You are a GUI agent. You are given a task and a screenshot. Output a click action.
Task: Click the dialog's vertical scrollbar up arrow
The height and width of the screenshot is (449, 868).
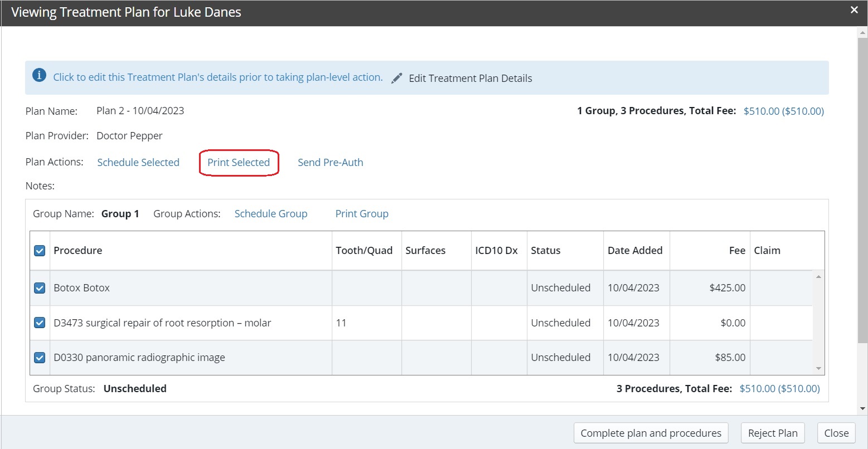point(862,33)
